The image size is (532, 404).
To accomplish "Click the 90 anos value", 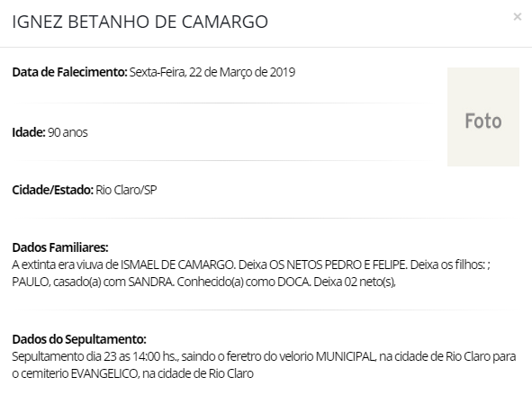I will [x=68, y=132].
